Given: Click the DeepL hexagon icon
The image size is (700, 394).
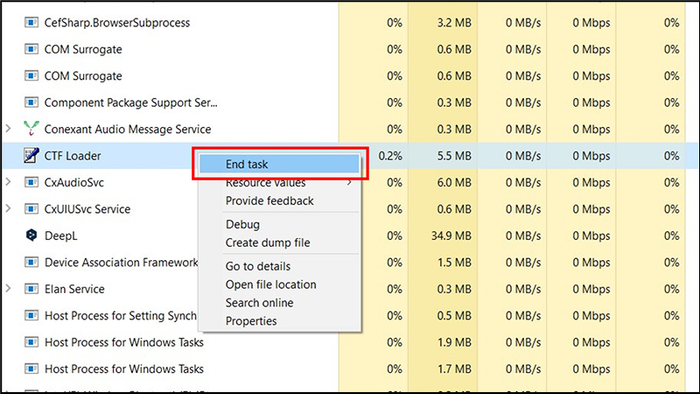Looking at the screenshot, I should coord(31,235).
